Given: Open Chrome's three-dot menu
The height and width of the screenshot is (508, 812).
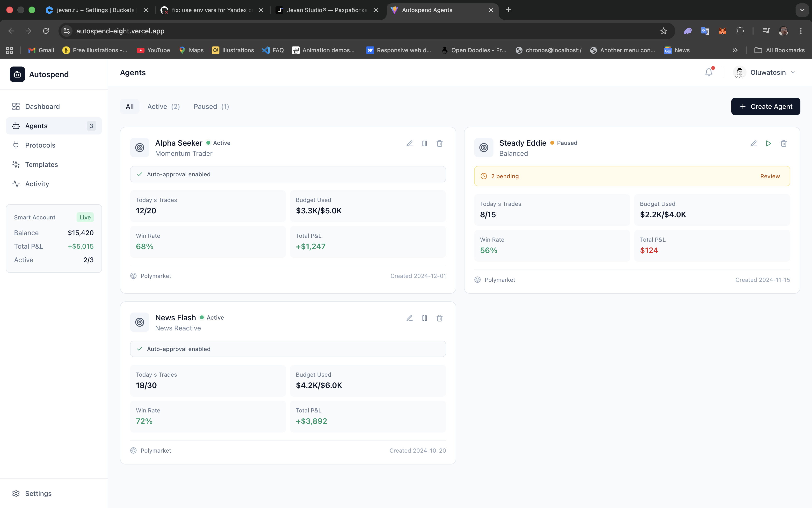Looking at the screenshot, I should pos(801,31).
